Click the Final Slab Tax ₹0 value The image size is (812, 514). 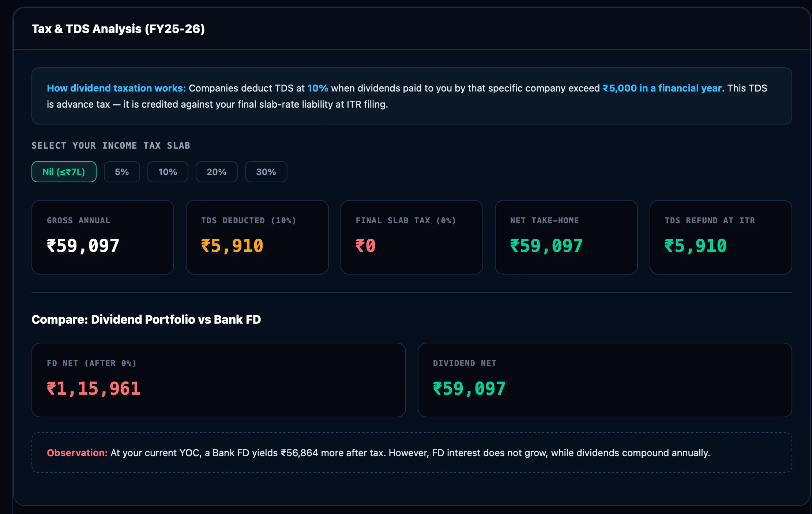coord(366,246)
